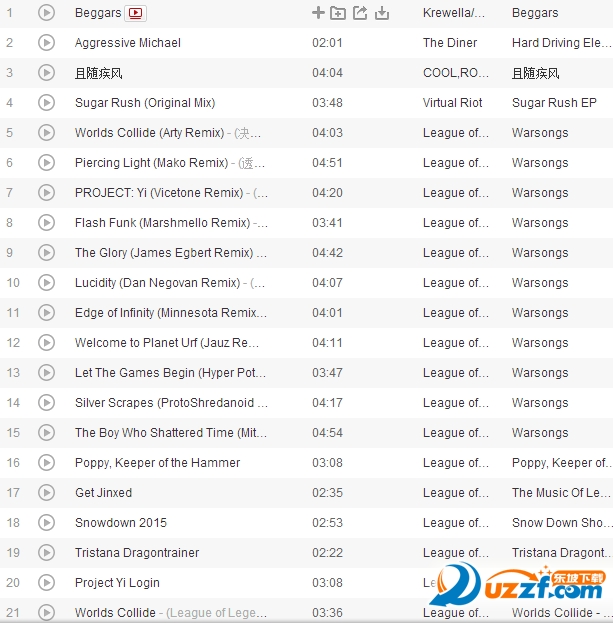Open song title Poppy, Keeper of the Hammer
Screen dimensions: 613x623
click(157, 462)
